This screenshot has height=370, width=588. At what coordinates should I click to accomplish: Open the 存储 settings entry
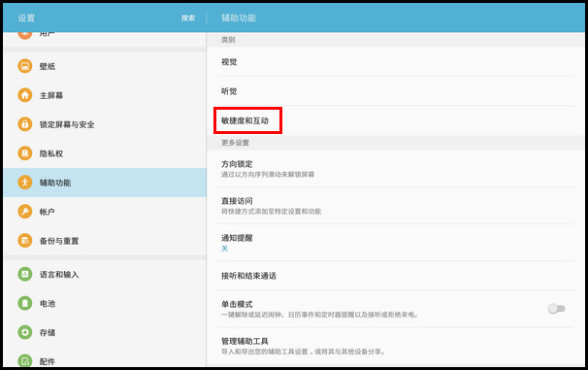pyautogui.click(x=105, y=332)
